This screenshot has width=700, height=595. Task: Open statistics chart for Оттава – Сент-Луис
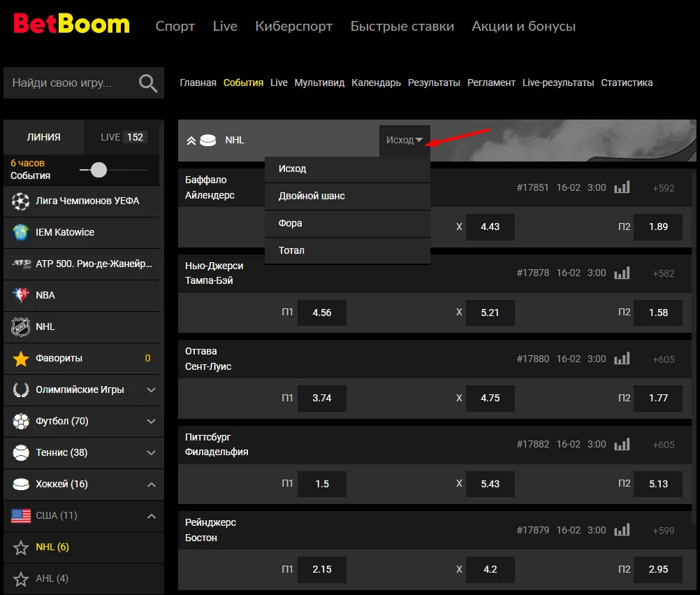click(622, 359)
